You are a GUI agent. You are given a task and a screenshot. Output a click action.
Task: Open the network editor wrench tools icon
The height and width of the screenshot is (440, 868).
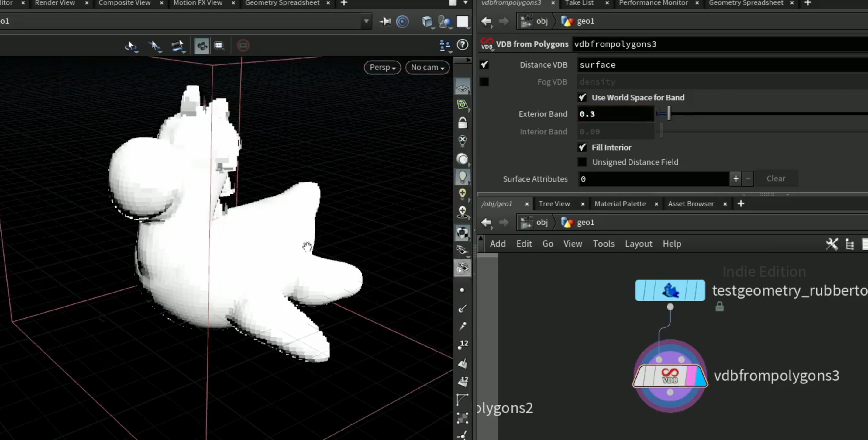832,244
